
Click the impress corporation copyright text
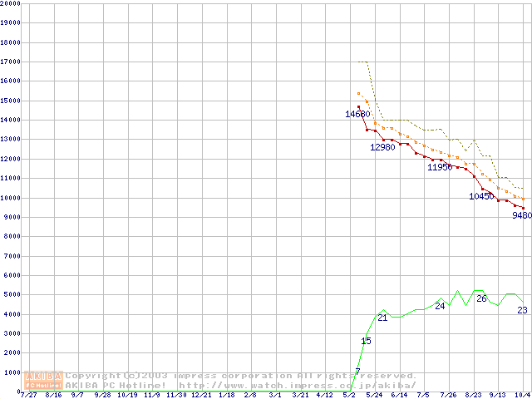point(241,376)
